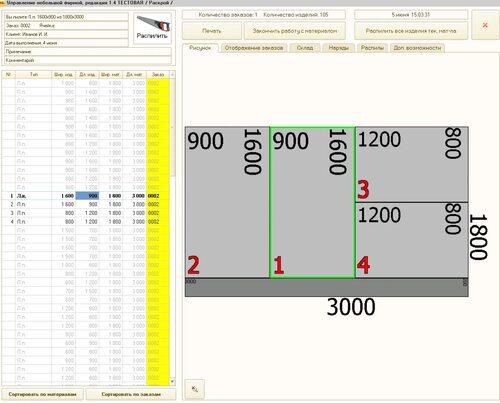The height and width of the screenshot is (403, 500).
Task: Click the Л.п. type cell in row 3
Action: click(34, 213)
